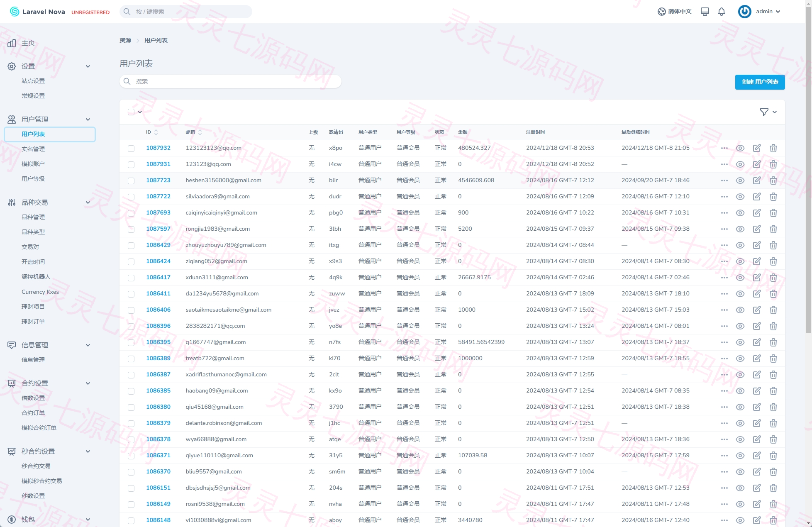Edit user 1087597 record
This screenshot has height=527, width=812.
coord(757,229)
